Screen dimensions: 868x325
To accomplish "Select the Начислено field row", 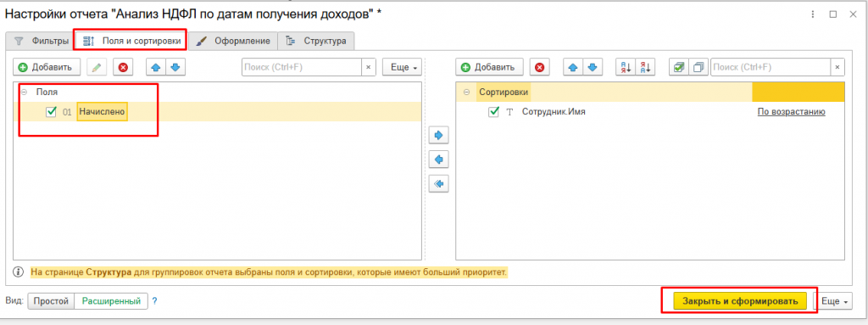I will [x=218, y=111].
